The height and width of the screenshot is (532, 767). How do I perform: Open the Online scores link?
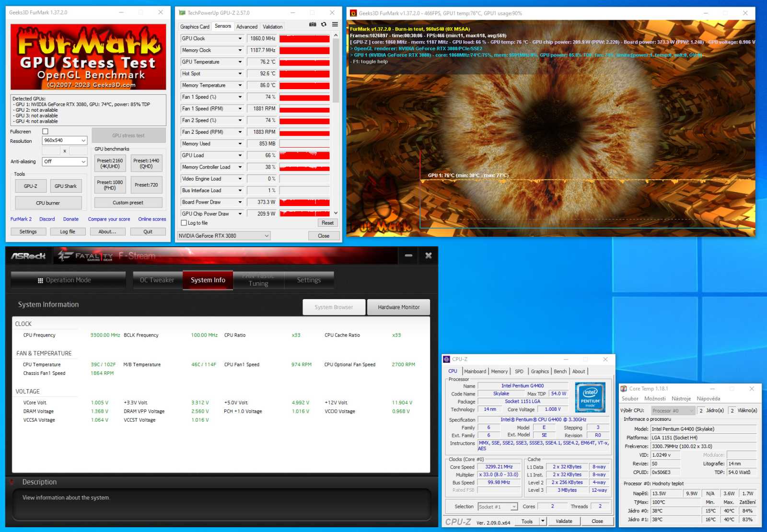[x=152, y=219]
